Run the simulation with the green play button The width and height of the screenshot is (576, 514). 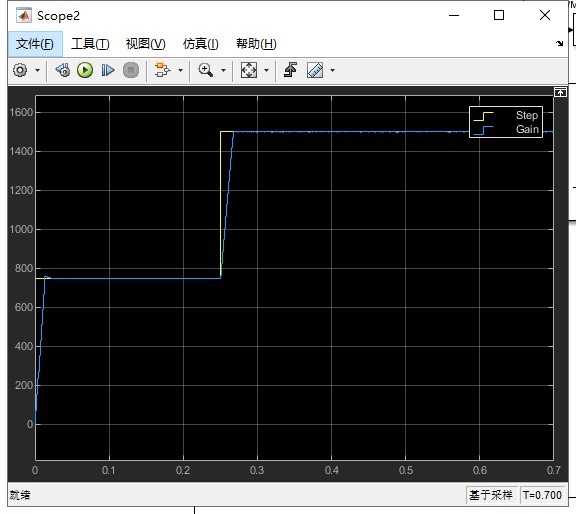(x=85, y=70)
